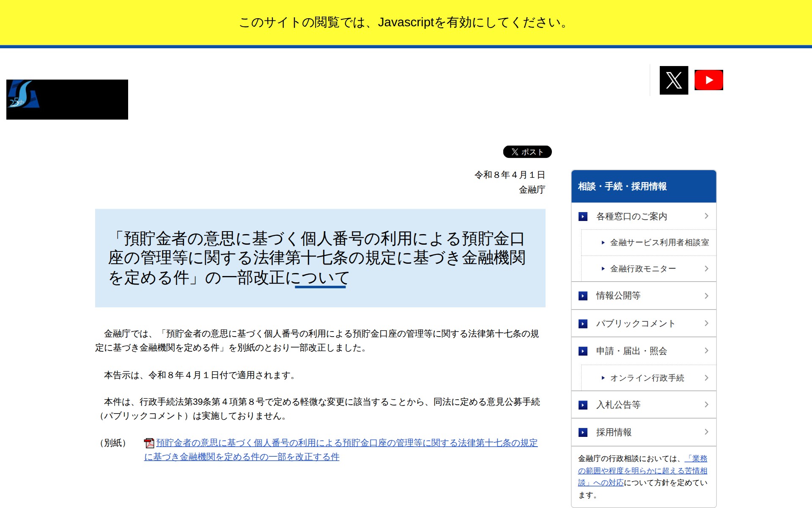The height and width of the screenshot is (508, 812).
Task: Click chevron on オンライン行政手続 row
Action: tap(706, 378)
